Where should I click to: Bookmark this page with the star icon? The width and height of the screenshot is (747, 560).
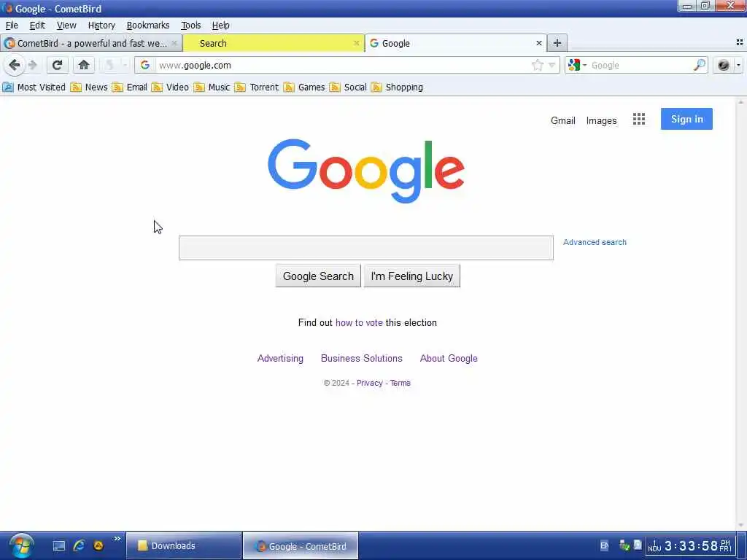click(538, 65)
